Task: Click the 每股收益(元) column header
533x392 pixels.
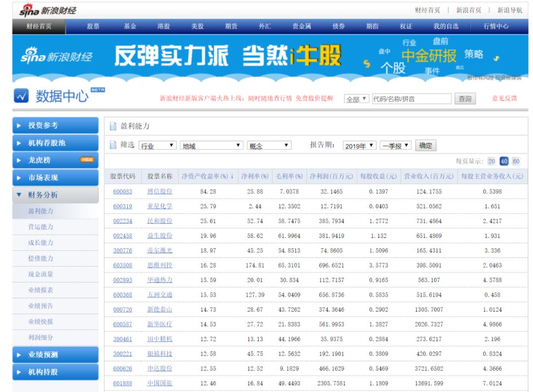Action: coord(379,176)
